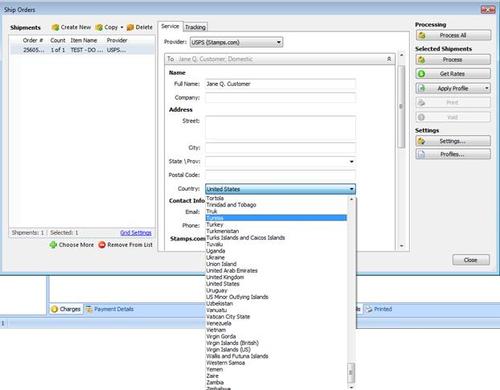Click the country list scroll up arrow

pyautogui.click(x=351, y=199)
